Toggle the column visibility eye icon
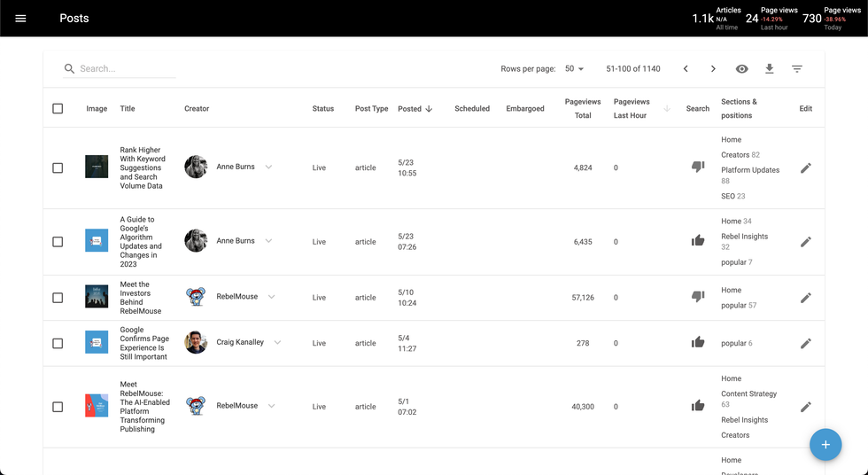Viewport: 868px width, 475px height. [742, 69]
